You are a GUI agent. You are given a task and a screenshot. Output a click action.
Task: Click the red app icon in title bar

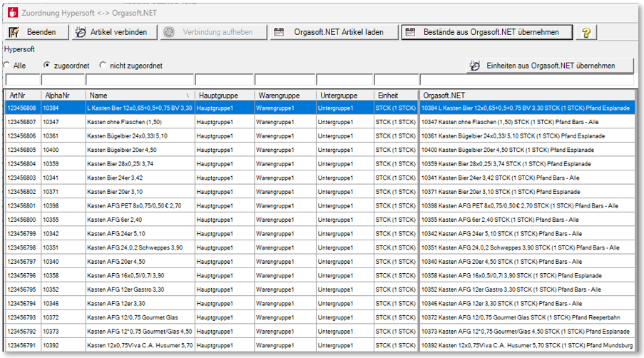pos(13,13)
